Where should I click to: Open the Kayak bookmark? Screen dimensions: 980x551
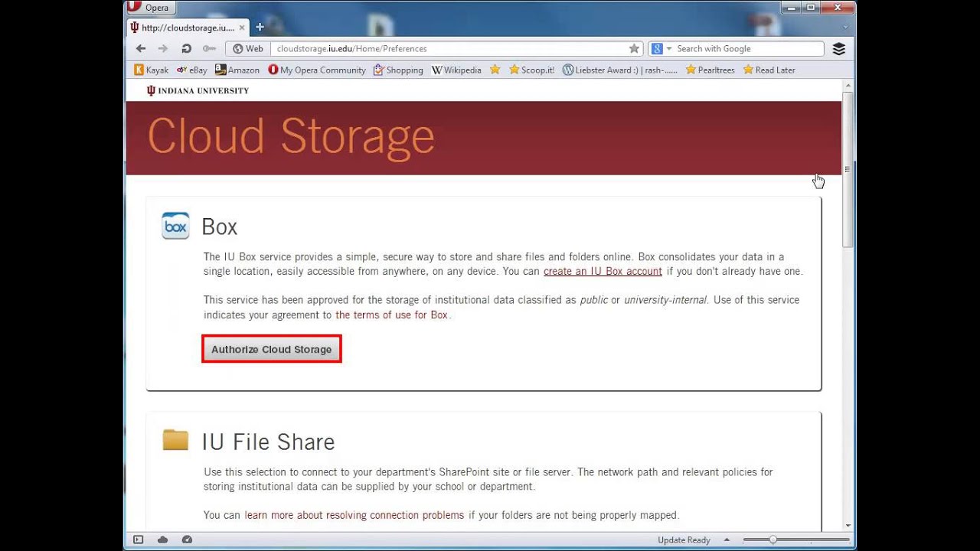152,70
